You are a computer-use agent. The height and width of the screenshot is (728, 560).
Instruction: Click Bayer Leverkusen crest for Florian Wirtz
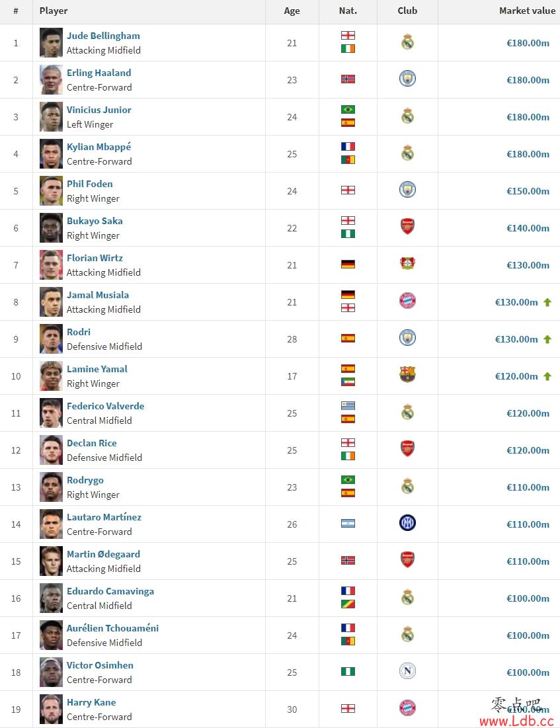[x=407, y=263]
